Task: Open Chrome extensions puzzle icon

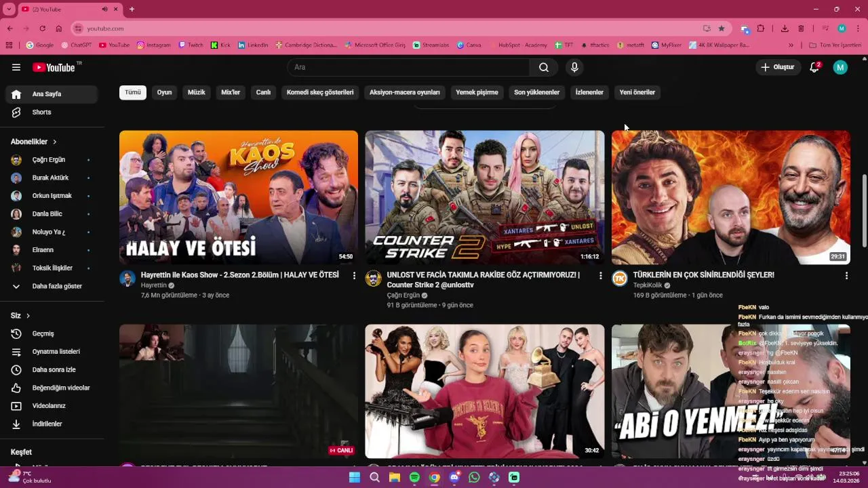Action: pyautogui.click(x=761, y=28)
